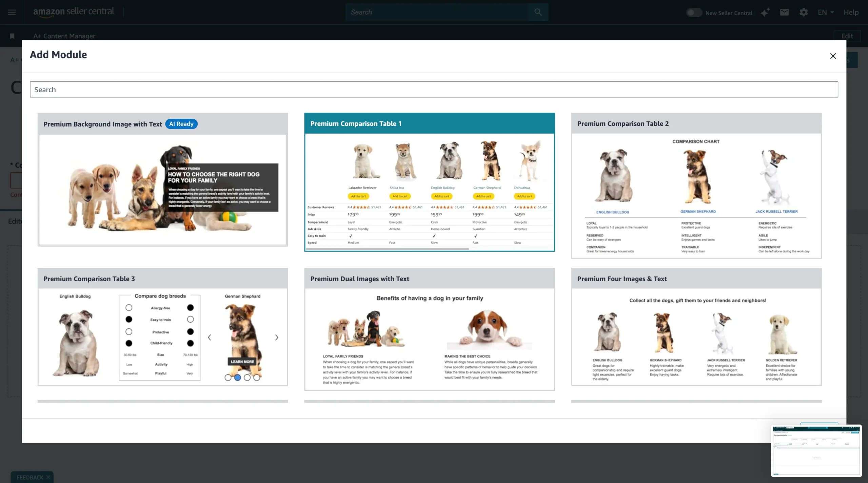Open the hamburger navigation menu
Viewport: 868px width, 483px height.
12,12
